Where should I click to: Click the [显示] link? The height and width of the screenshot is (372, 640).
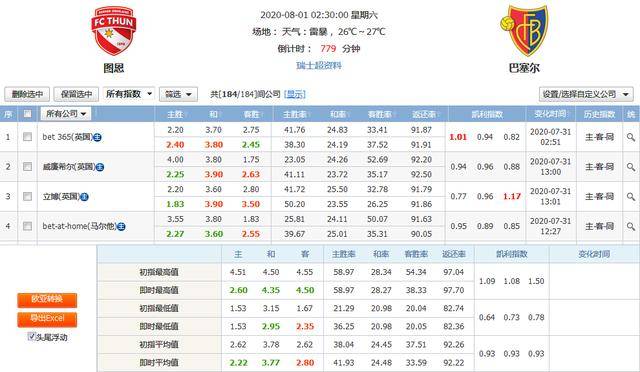click(x=295, y=94)
